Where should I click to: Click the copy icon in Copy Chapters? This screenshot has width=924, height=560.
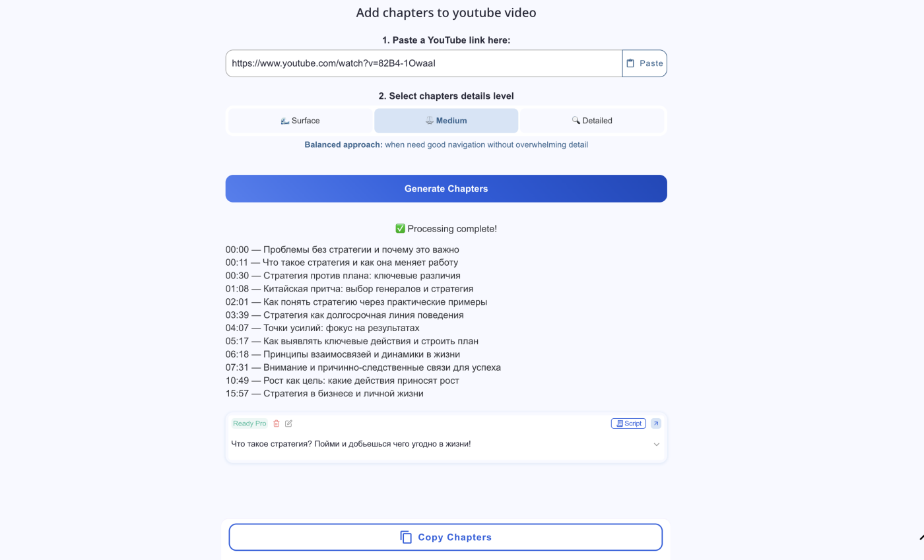(x=406, y=537)
